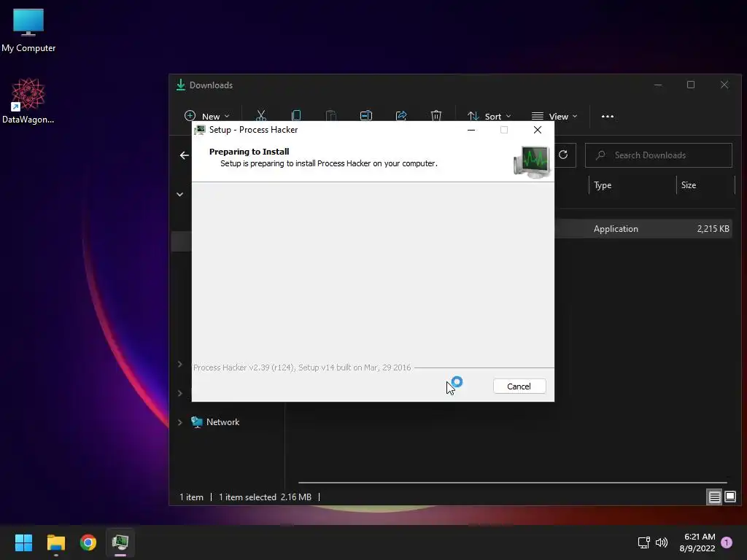Close the Process Hacker setup window

538,130
